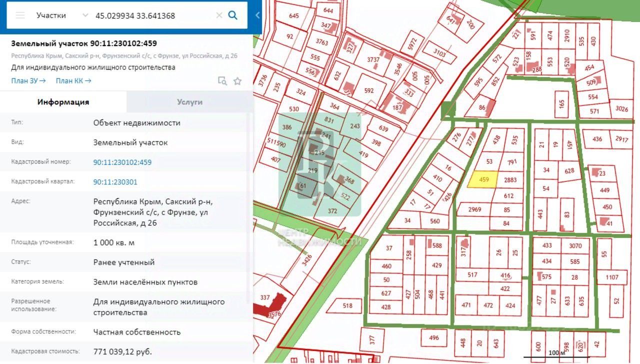This screenshot has width=640, height=364.
Task: Select parcel 2917 on the map
Action: point(622,139)
